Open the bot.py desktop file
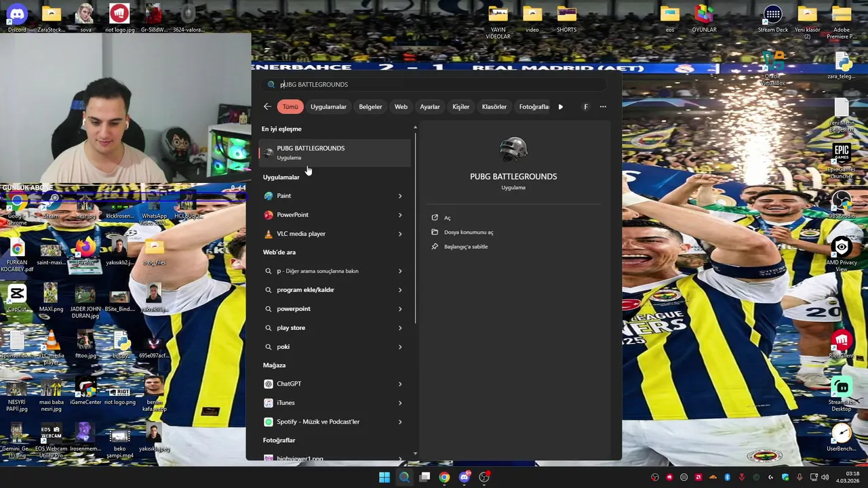Viewport: 868px width, 488px height. 121,344
